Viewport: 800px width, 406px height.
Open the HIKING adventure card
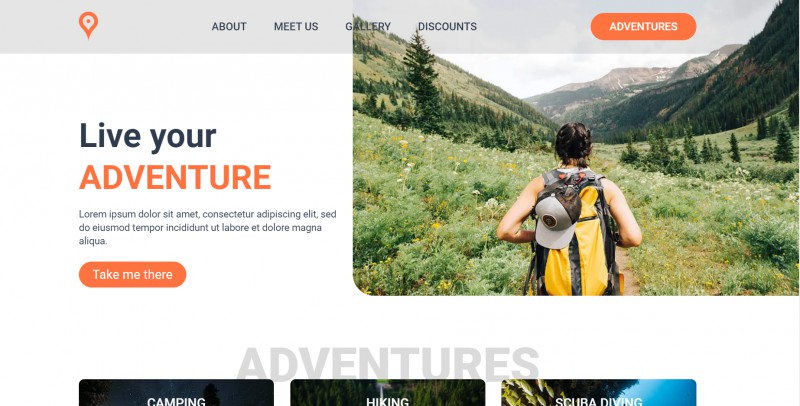388,393
